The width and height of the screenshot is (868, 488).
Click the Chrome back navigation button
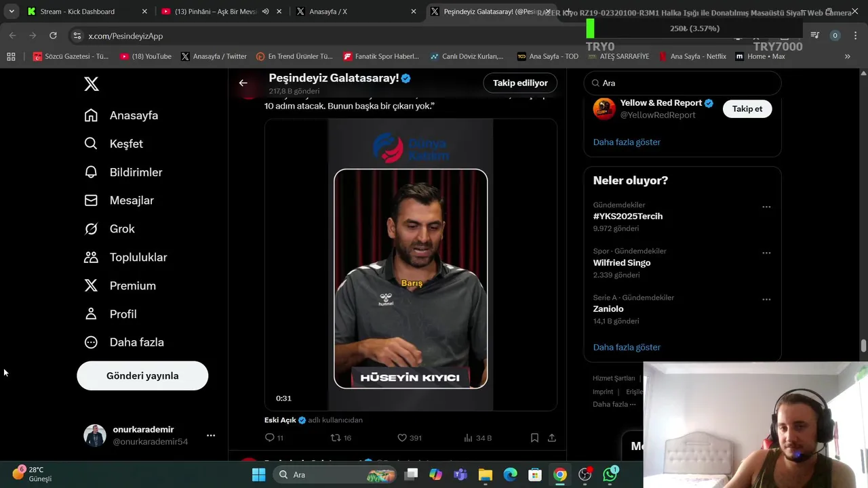tap(12, 35)
